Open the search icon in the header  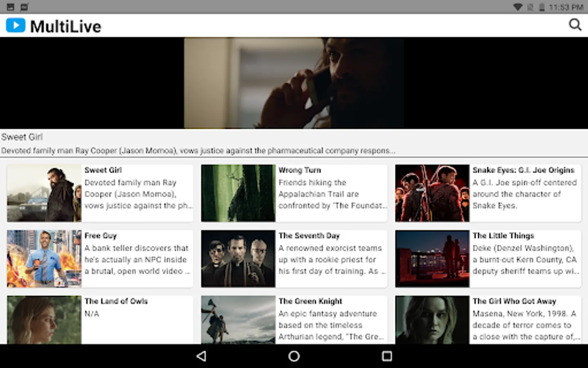pyautogui.click(x=575, y=25)
